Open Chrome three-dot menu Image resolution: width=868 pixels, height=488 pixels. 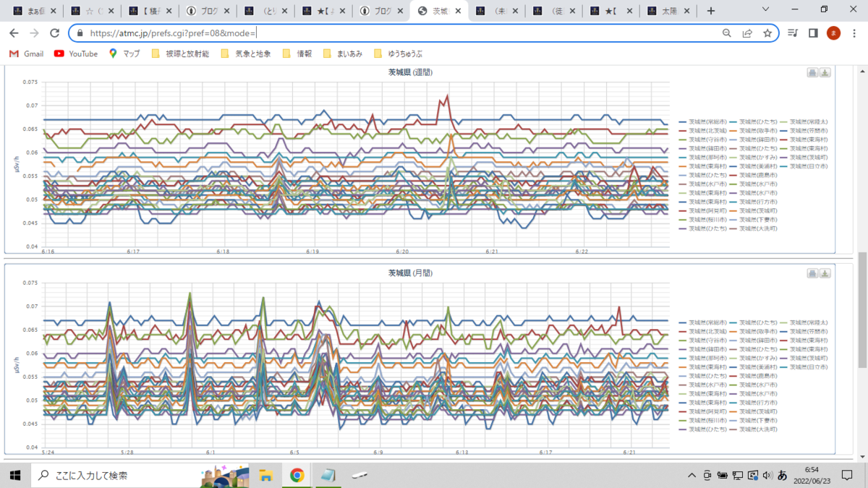coord(854,33)
